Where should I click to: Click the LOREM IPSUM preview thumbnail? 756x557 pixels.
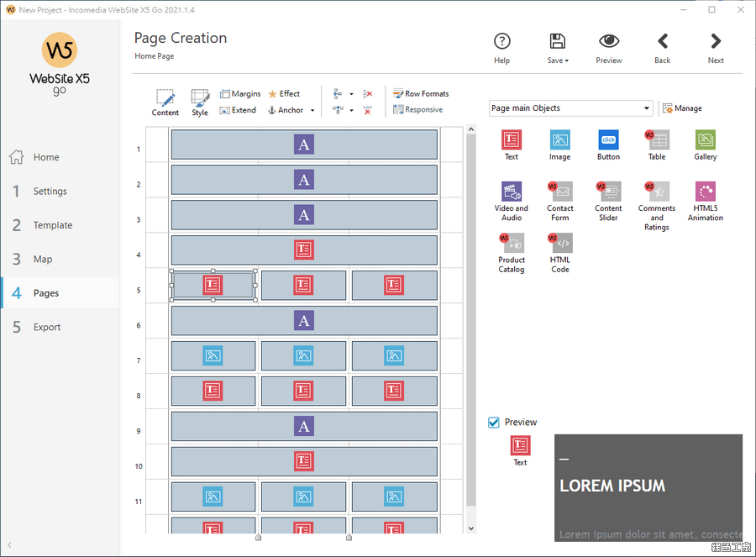click(x=648, y=487)
